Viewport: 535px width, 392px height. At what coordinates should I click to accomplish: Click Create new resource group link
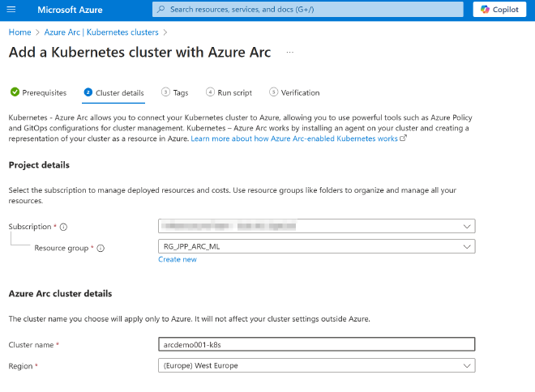point(178,259)
